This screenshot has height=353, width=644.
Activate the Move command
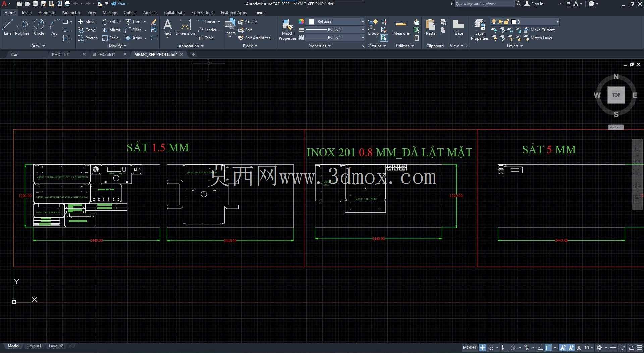(x=87, y=21)
